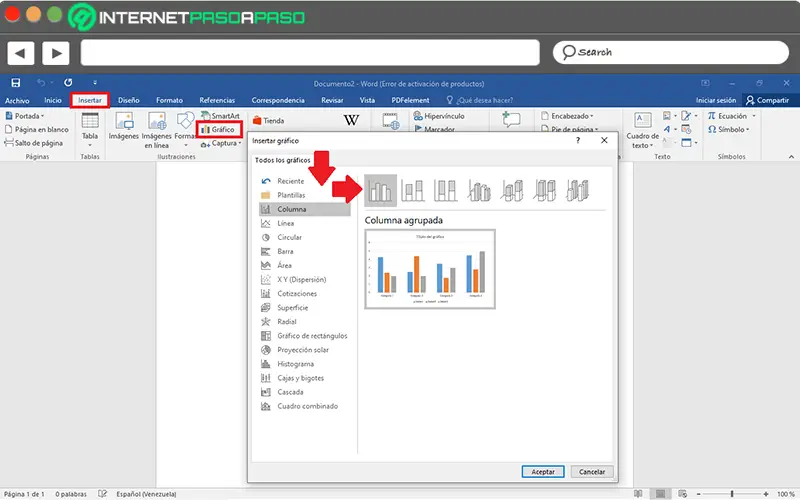Click the Tienda add-ins store
Viewport: 800px width, 500px height.
click(x=269, y=121)
